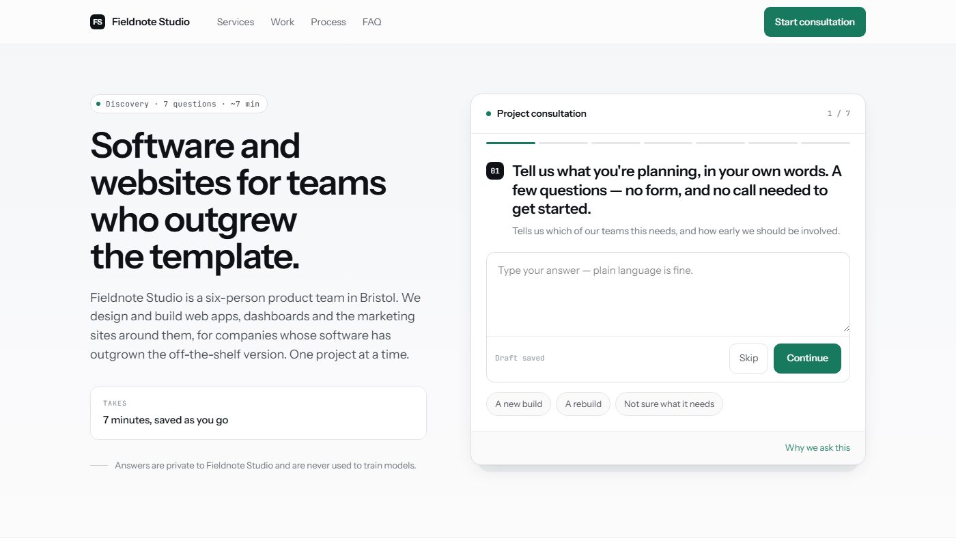Click the '7 minutes, saved as you go' card
The image size is (956, 560).
pyautogui.click(x=258, y=413)
